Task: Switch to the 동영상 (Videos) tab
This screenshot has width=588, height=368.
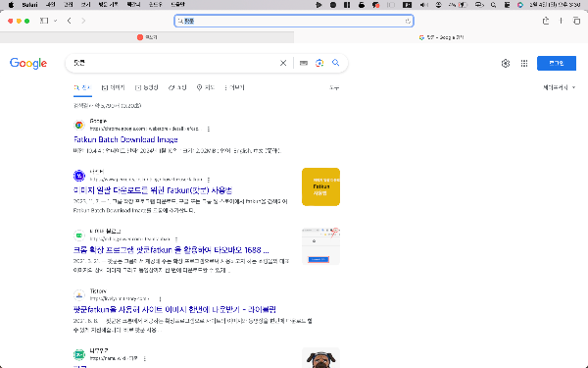Action: [147, 88]
